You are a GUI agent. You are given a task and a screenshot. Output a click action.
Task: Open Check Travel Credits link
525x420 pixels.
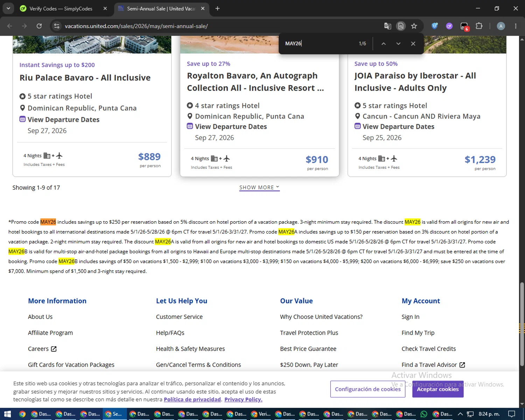[429, 349]
